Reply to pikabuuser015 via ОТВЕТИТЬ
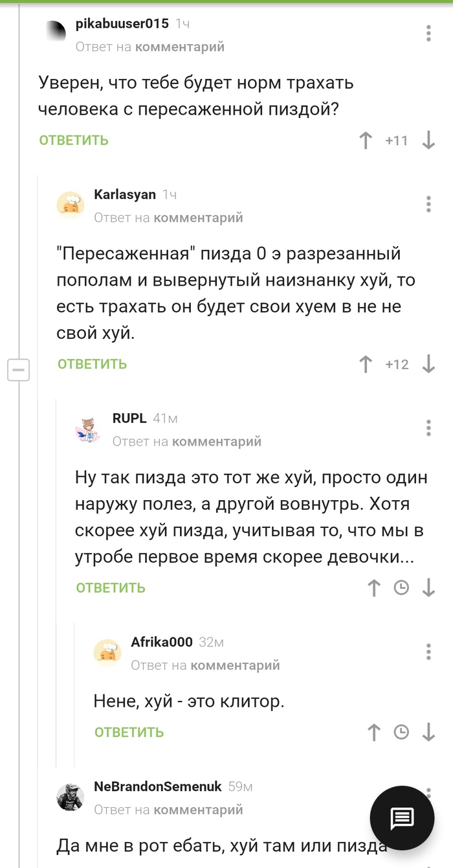The image size is (453, 868). 74,141
